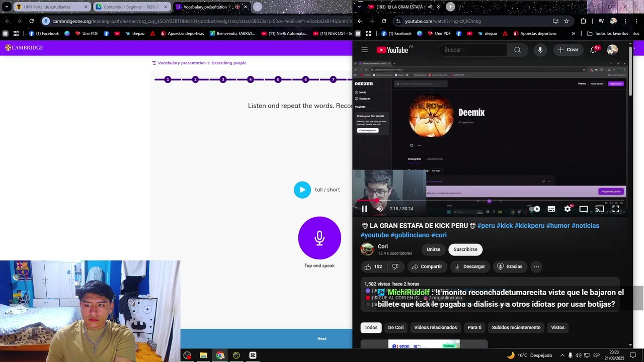Open YouTube player settings gear
The width and height of the screenshot is (644, 362).
tap(568, 209)
